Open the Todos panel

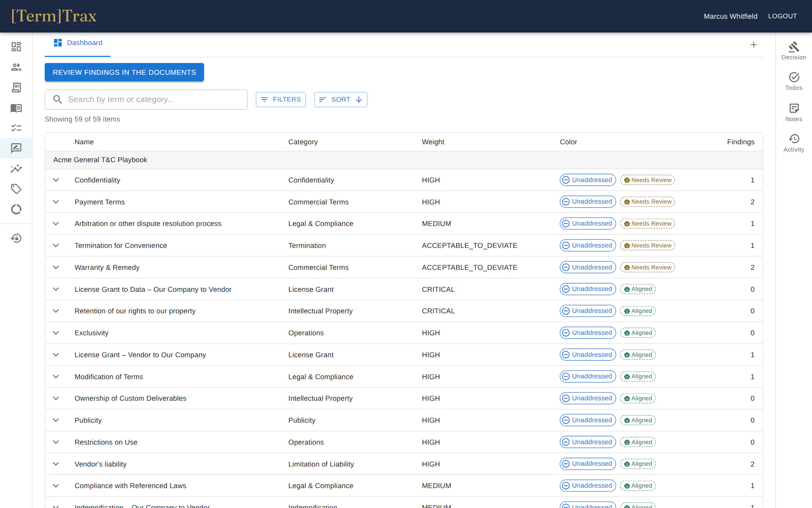pyautogui.click(x=794, y=81)
